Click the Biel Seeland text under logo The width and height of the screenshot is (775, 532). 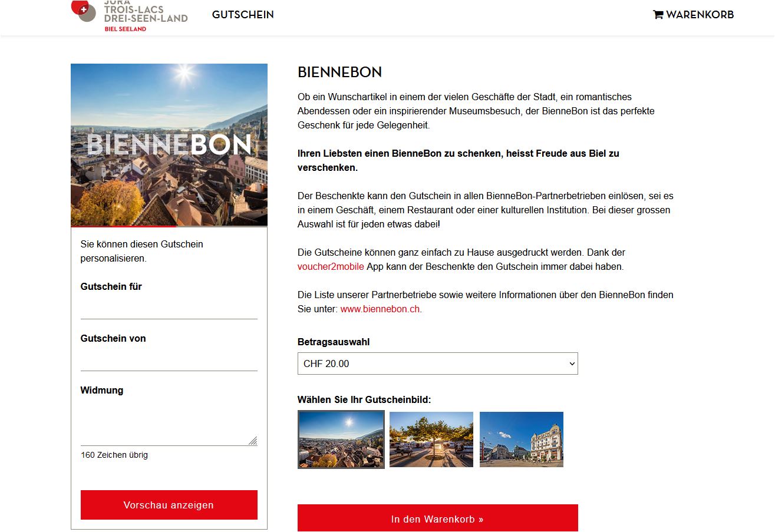point(125,29)
